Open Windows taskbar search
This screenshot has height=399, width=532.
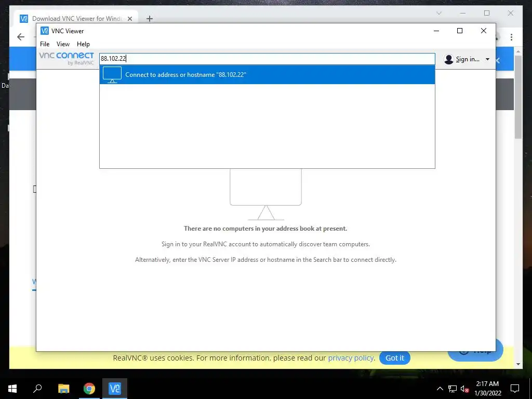point(37,389)
